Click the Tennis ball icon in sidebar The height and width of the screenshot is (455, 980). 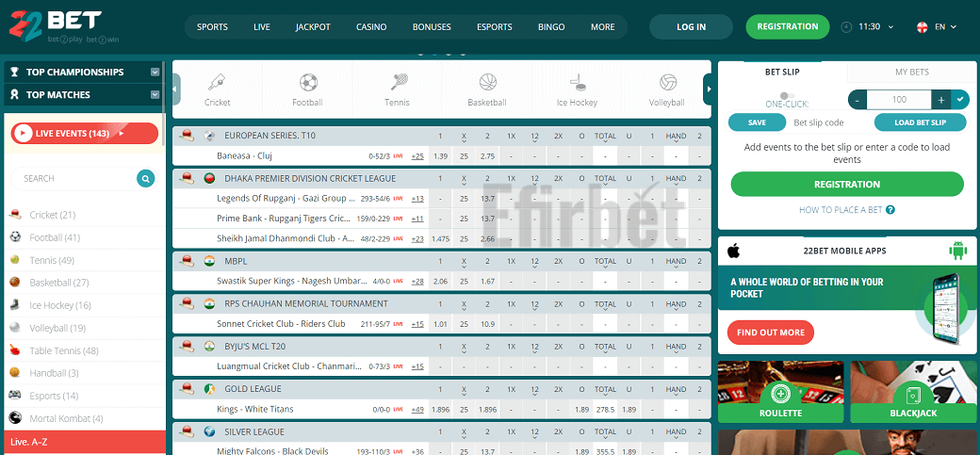pos(15,259)
